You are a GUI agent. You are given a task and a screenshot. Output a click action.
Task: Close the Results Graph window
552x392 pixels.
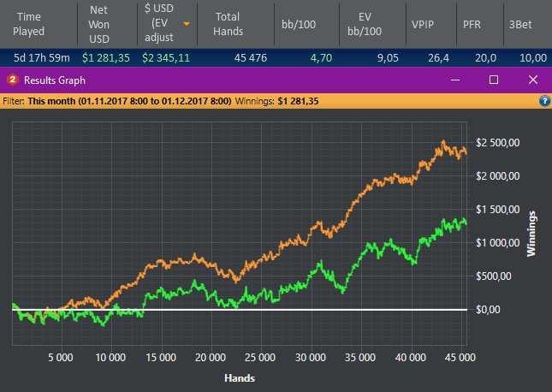(x=533, y=80)
